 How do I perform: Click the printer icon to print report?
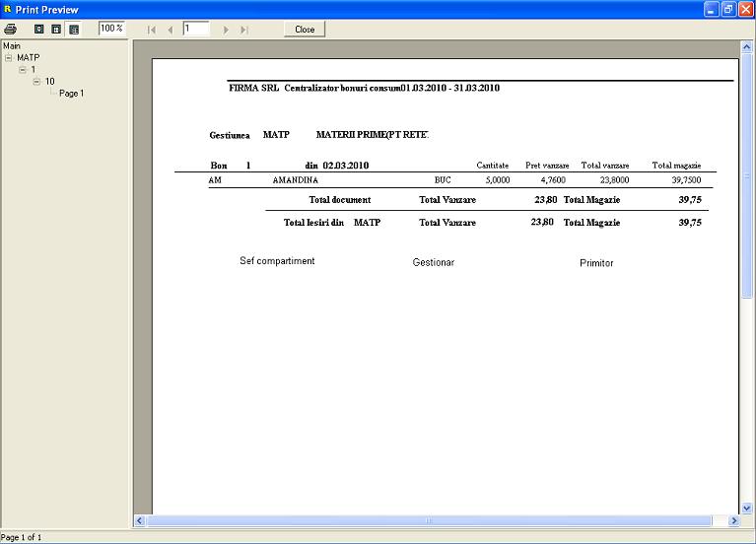point(11,29)
